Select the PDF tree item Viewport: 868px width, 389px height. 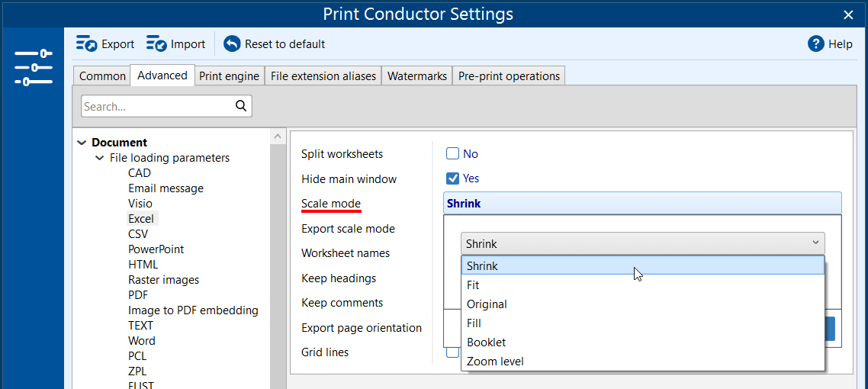[x=138, y=295]
